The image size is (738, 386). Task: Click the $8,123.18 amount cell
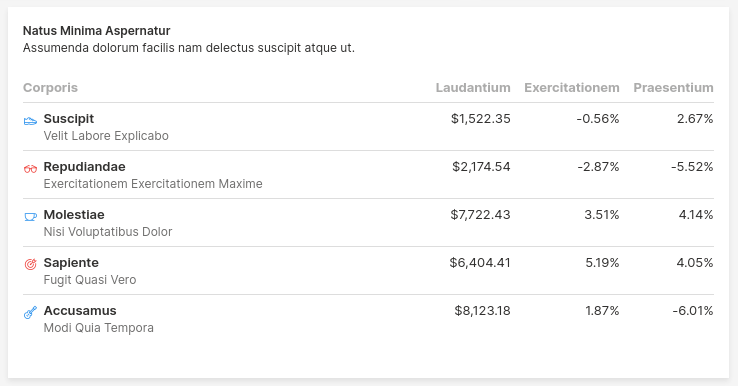[482, 311]
